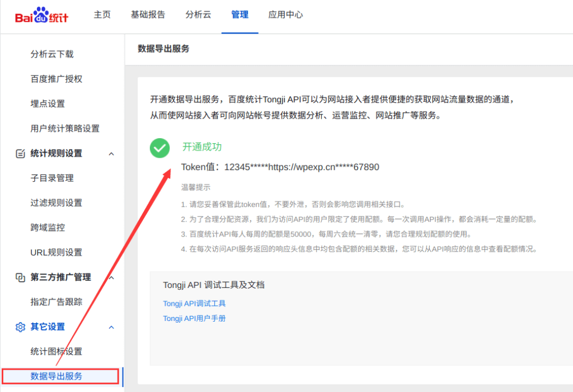
Task: Go to the 分析云 tab
Action: 198,15
